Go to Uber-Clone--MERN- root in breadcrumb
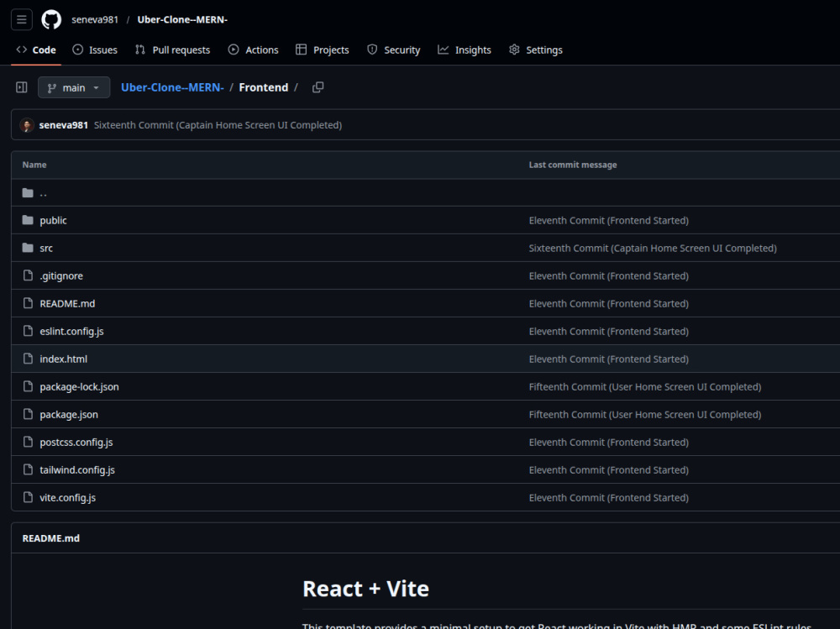 (x=172, y=87)
